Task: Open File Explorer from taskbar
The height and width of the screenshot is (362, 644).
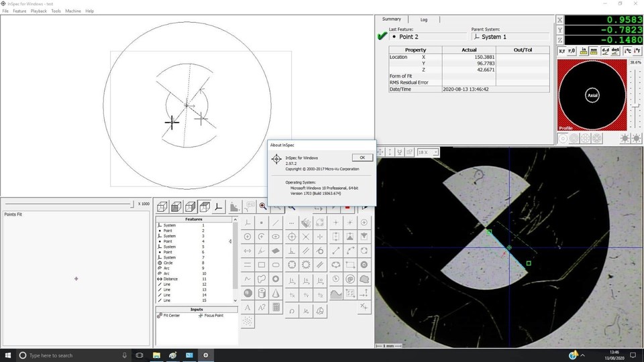Action: click(156, 355)
